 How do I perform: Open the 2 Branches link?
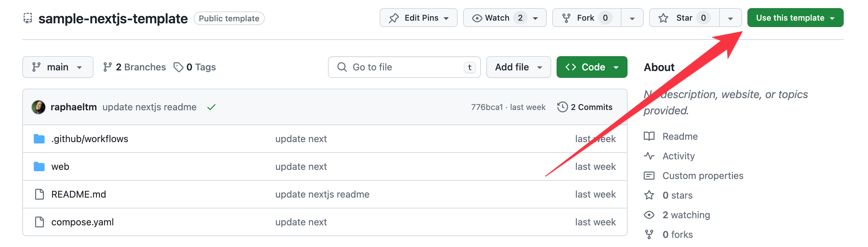pos(134,67)
